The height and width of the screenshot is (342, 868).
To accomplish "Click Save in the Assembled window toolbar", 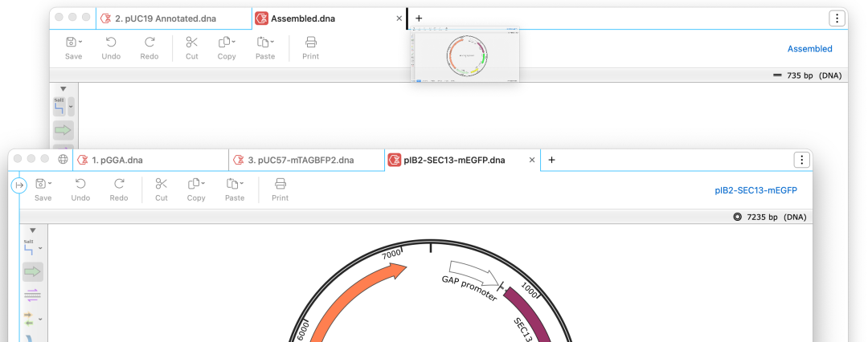I will coord(73,48).
